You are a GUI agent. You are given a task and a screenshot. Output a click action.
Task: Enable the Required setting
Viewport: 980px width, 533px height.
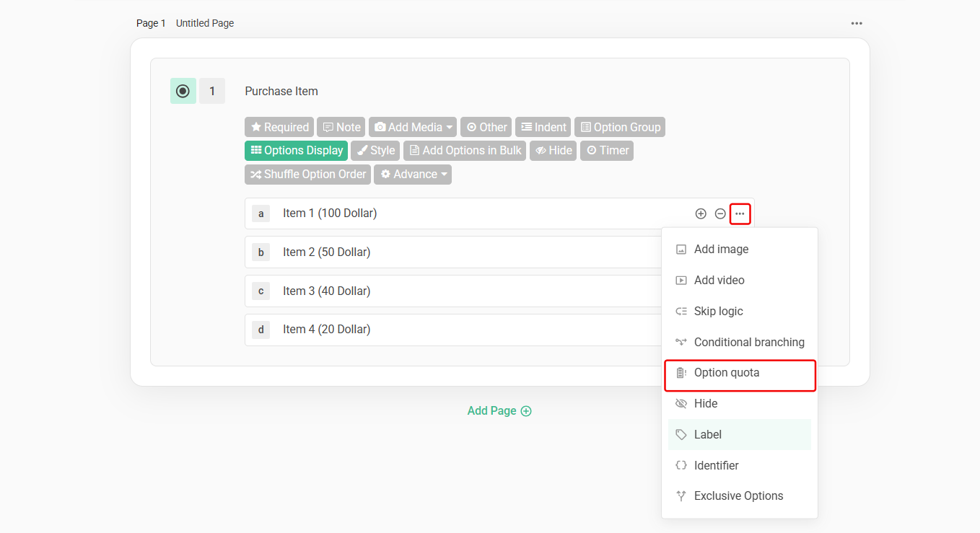[279, 126]
